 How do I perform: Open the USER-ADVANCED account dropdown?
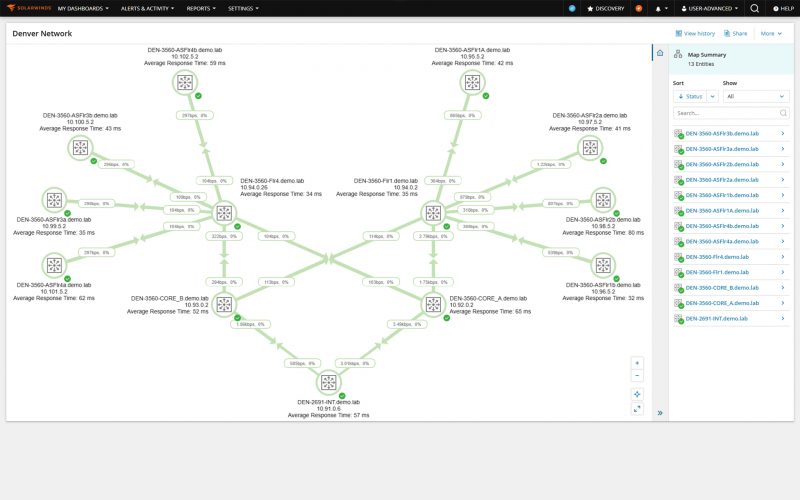710,9
